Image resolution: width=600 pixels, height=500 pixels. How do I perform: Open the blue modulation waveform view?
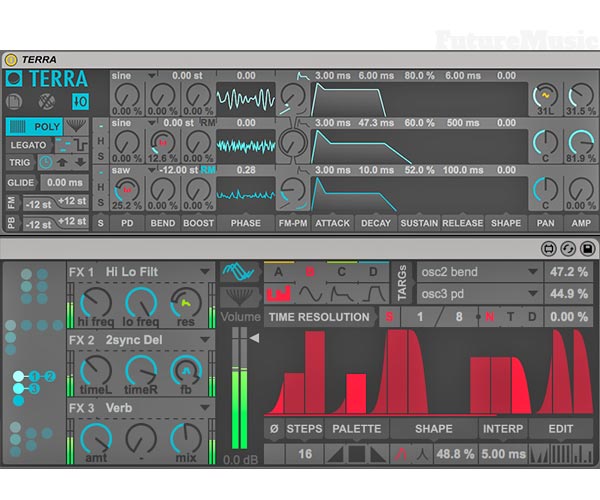(x=239, y=272)
